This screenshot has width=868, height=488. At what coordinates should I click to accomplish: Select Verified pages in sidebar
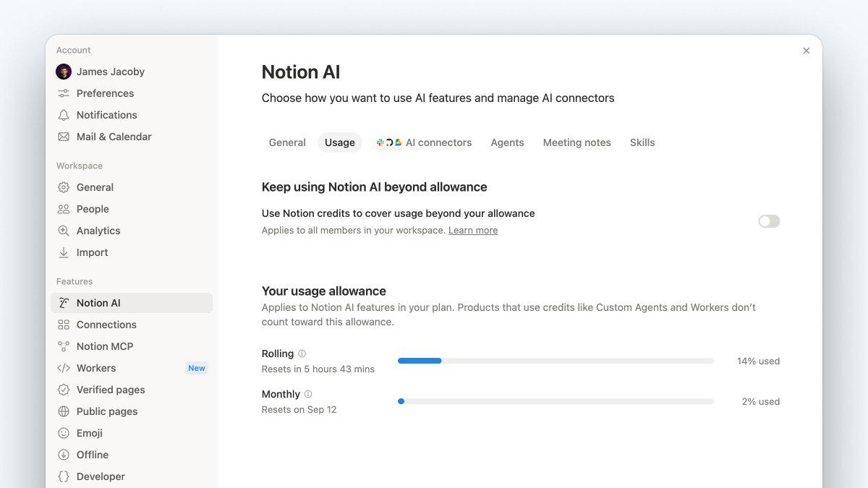pyautogui.click(x=132, y=390)
